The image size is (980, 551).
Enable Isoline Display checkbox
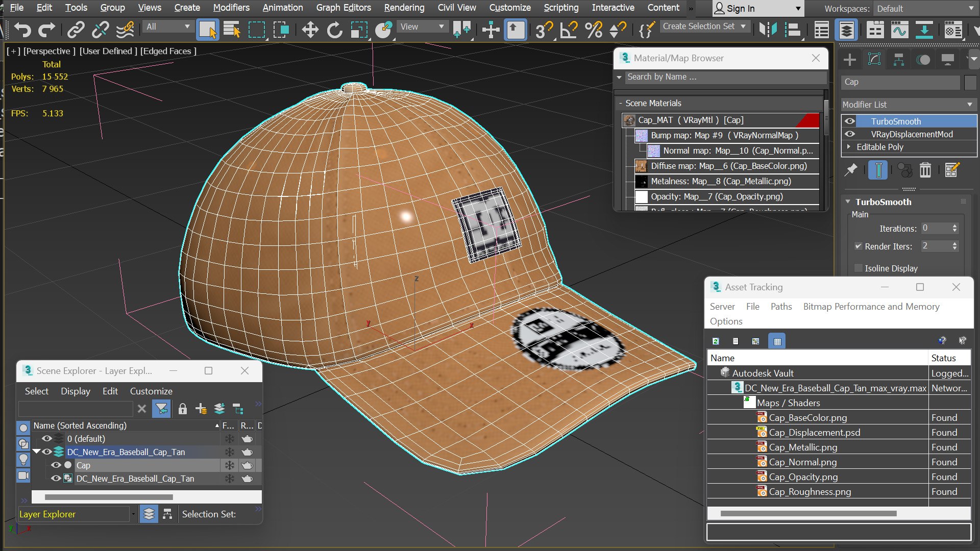click(859, 268)
